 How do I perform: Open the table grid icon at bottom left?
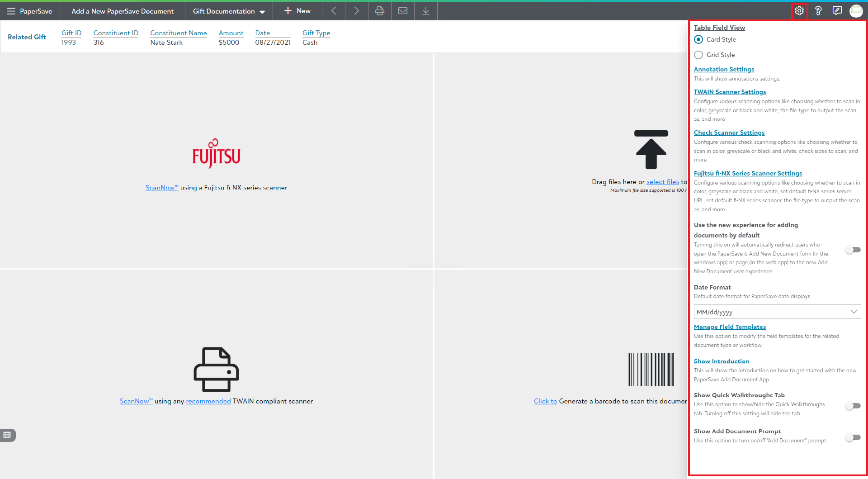click(x=7, y=435)
